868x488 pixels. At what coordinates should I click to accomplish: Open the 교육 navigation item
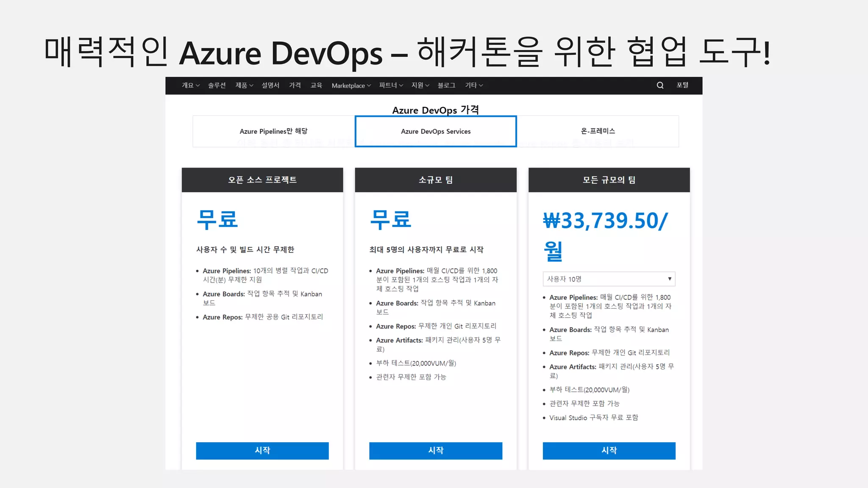click(x=316, y=85)
